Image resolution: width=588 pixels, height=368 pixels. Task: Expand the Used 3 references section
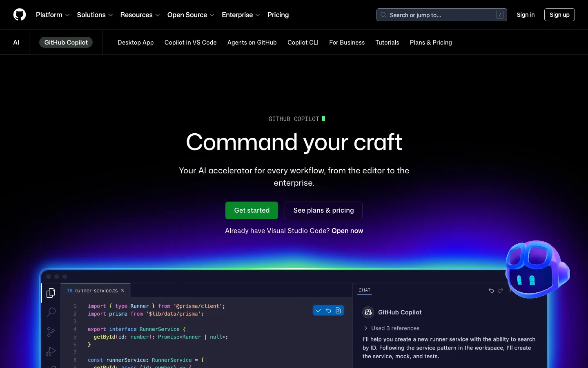click(392, 328)
